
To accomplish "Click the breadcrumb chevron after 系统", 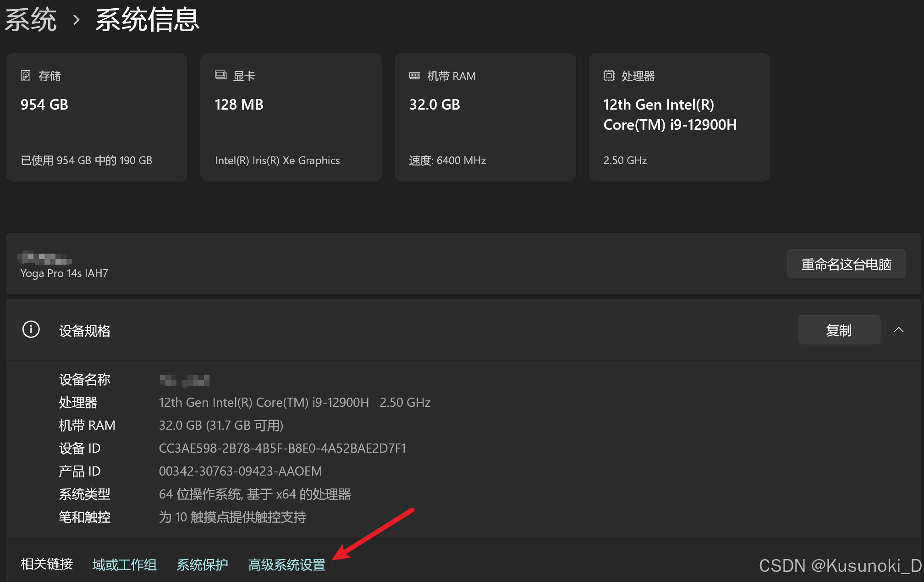I will 77,20.
